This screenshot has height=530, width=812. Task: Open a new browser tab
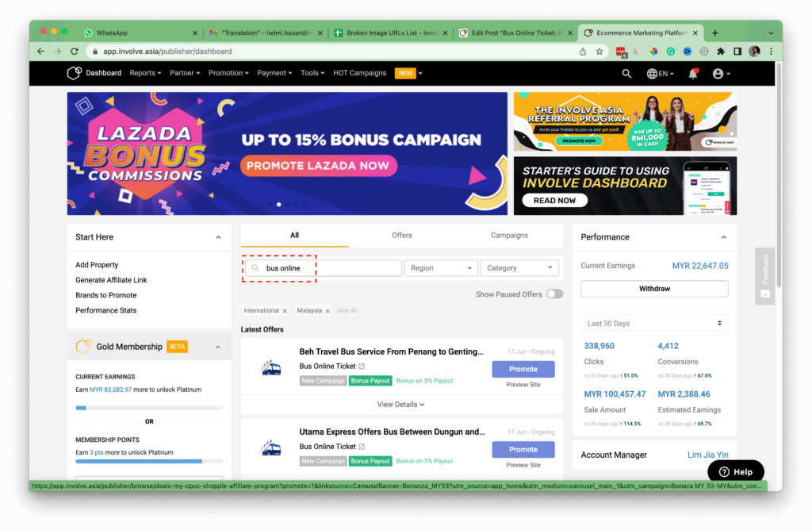click(x=715, y=33)
